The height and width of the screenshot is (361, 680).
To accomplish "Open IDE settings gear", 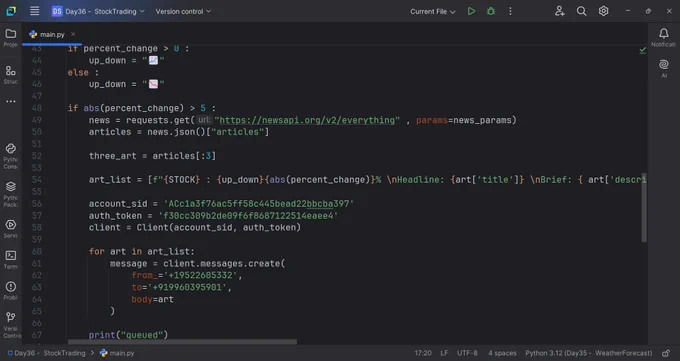I will 603,11.
